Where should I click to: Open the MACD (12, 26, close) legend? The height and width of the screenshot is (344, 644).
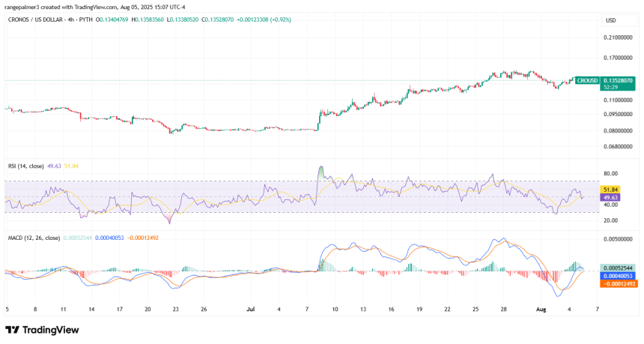click(x=34, y=238)
